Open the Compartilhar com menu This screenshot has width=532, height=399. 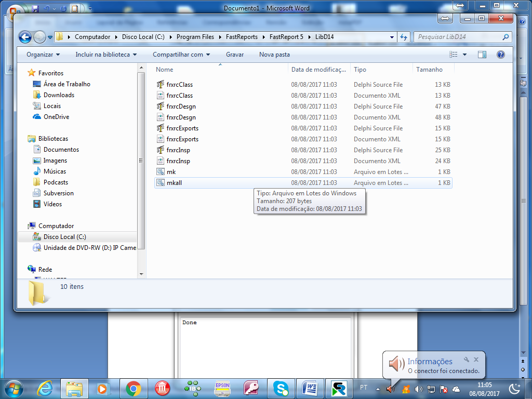pos(181,54)
